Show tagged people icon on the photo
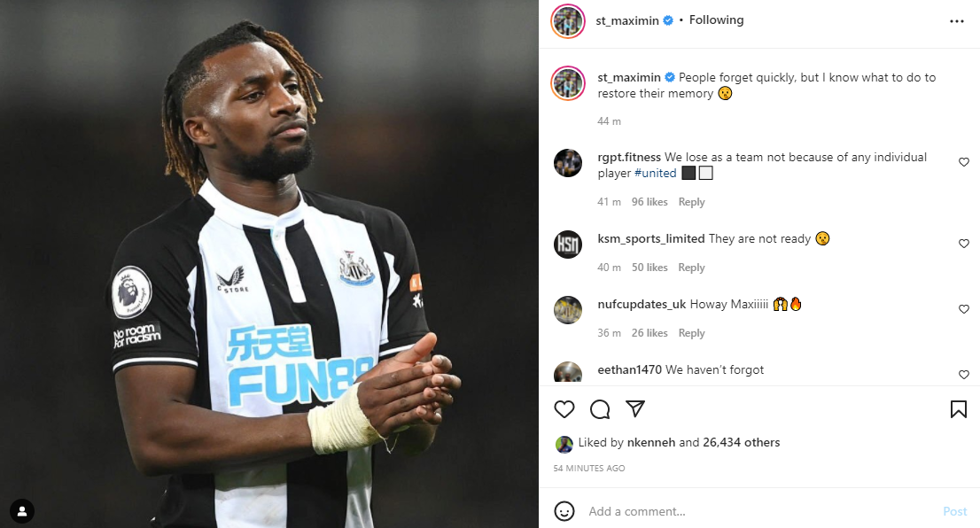 point(22,512)
